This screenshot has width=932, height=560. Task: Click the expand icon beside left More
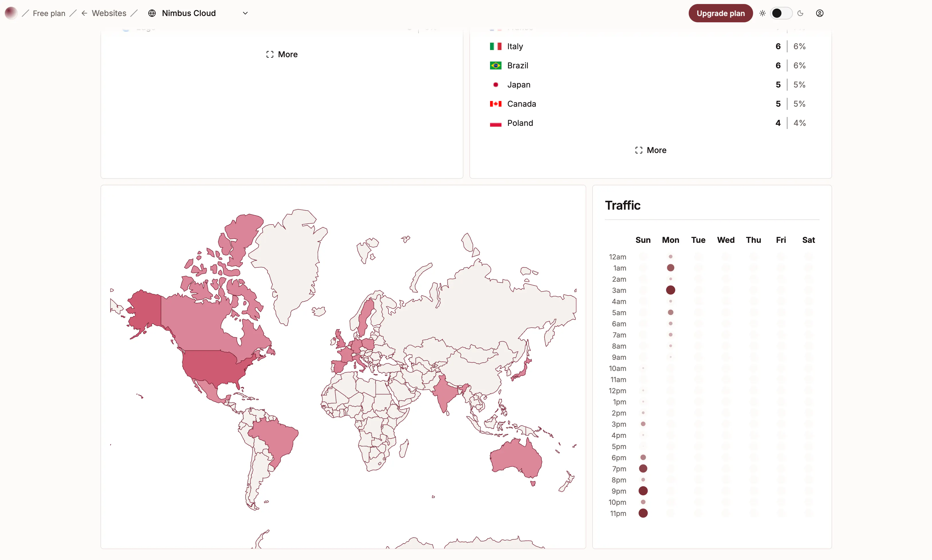pyautogui.click(x=270, y=54)
